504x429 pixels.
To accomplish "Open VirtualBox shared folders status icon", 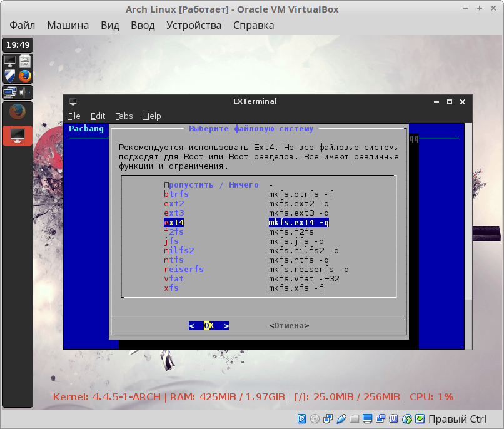I will 354,418.
